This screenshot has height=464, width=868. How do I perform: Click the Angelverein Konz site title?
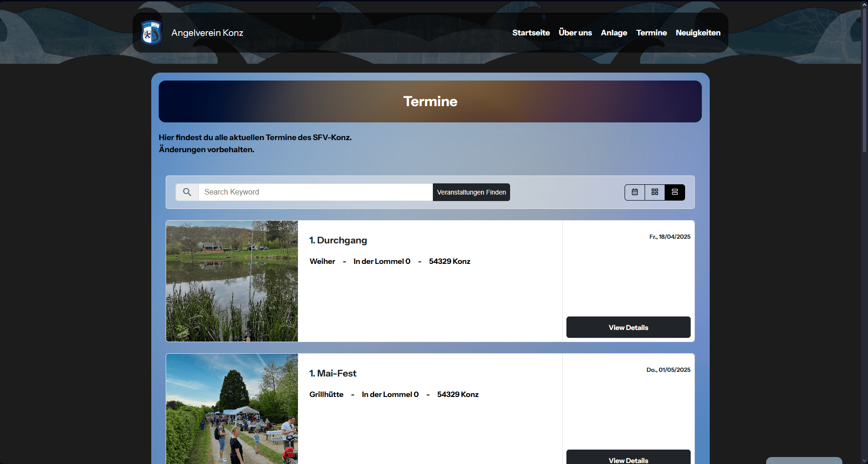pos(207,33)
